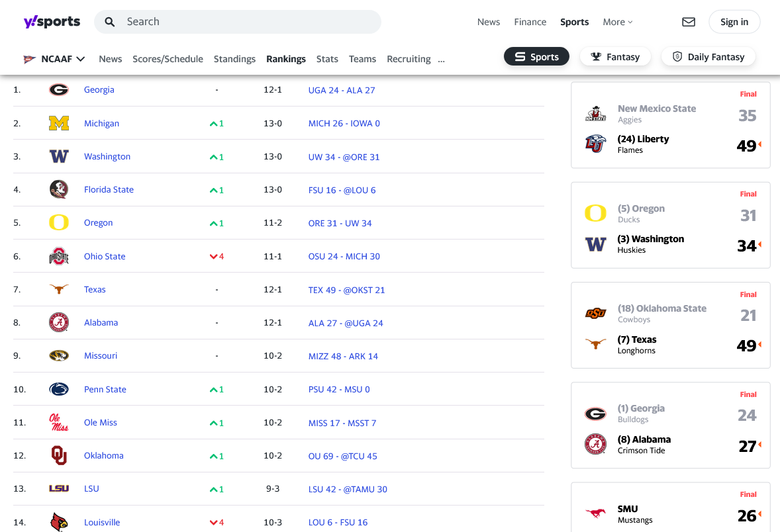The height and width of the screenshot is (532, 780).
Task: Expand the ellipsis overflow in nav bar
Action: 441,59
